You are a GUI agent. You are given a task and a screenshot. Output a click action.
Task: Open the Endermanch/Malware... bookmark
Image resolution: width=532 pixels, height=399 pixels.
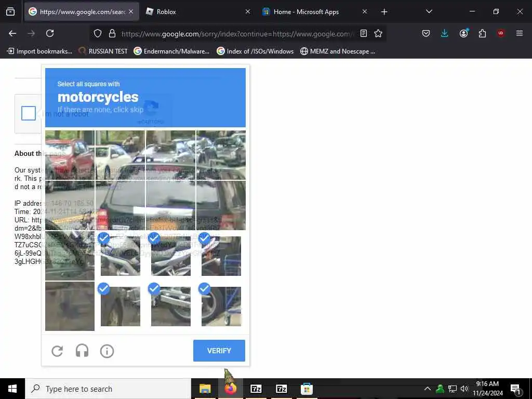point(171,51)
